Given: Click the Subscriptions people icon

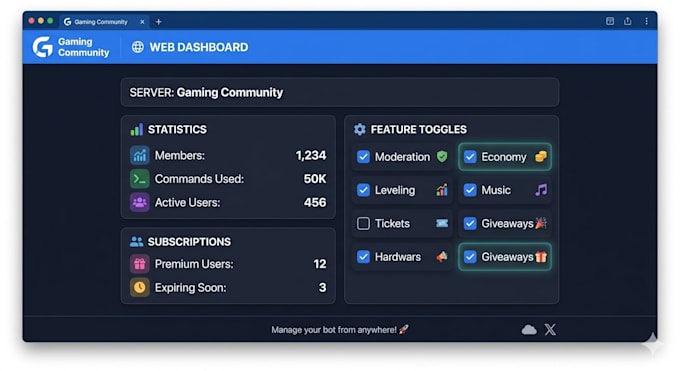Looking at the screenshot, I should 137,242.
